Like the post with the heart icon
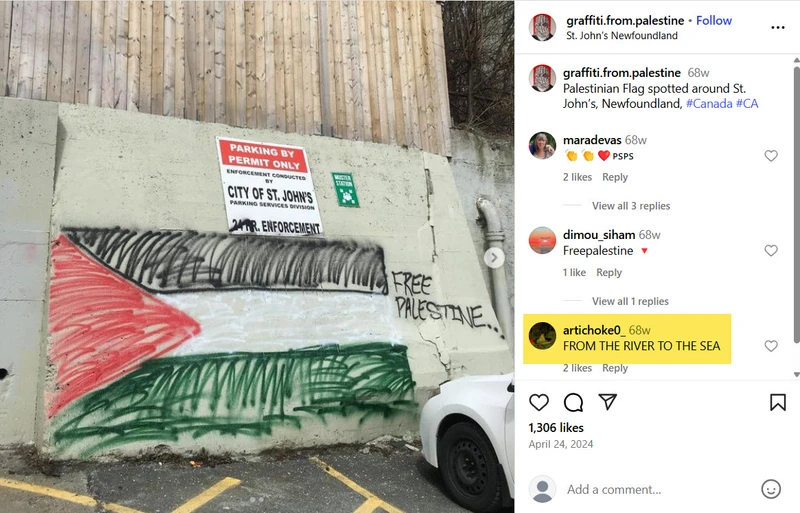 coord(539,402)
